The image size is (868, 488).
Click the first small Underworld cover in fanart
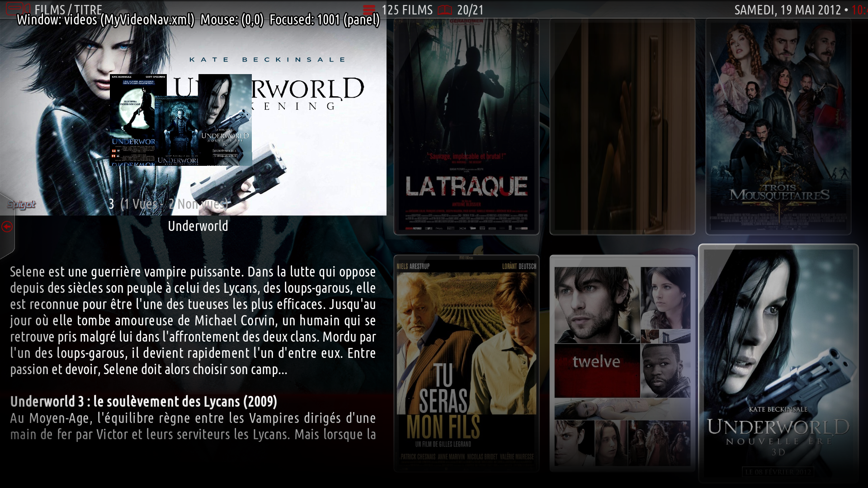coord(132,120)
